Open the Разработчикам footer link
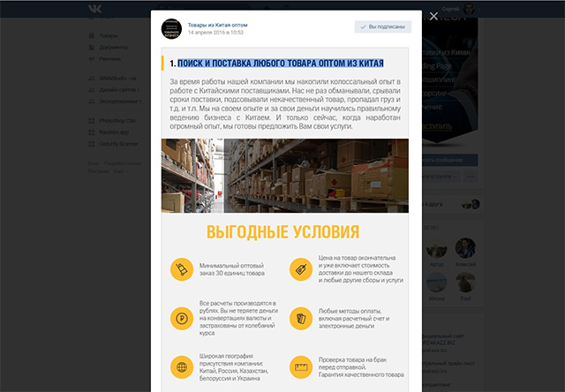The width and height of the screenshot is (565, 392). [123, 163]
